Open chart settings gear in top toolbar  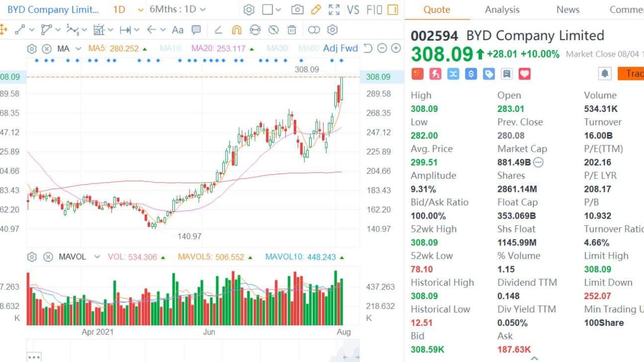pos(249,10)
